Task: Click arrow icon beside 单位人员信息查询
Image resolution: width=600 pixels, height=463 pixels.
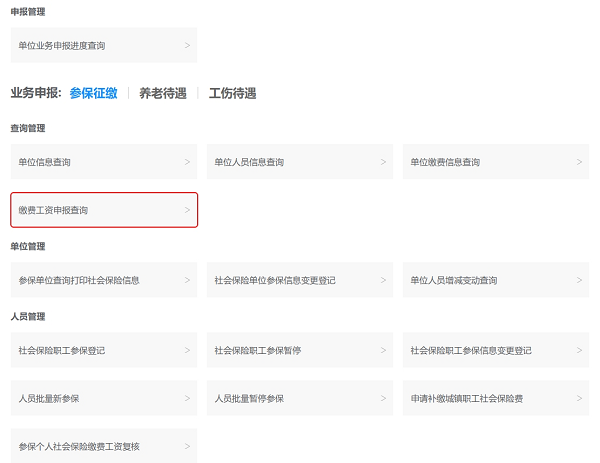Action: (x=383, y=162)
